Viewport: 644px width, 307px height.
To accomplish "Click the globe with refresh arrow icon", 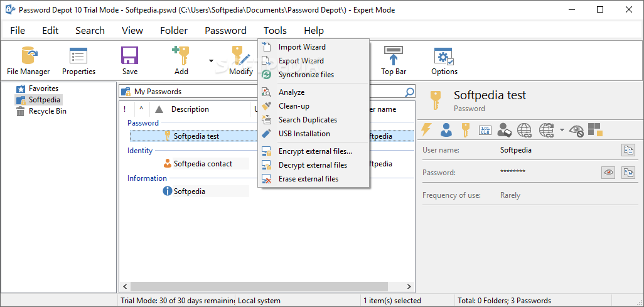I will click(547, 131).
